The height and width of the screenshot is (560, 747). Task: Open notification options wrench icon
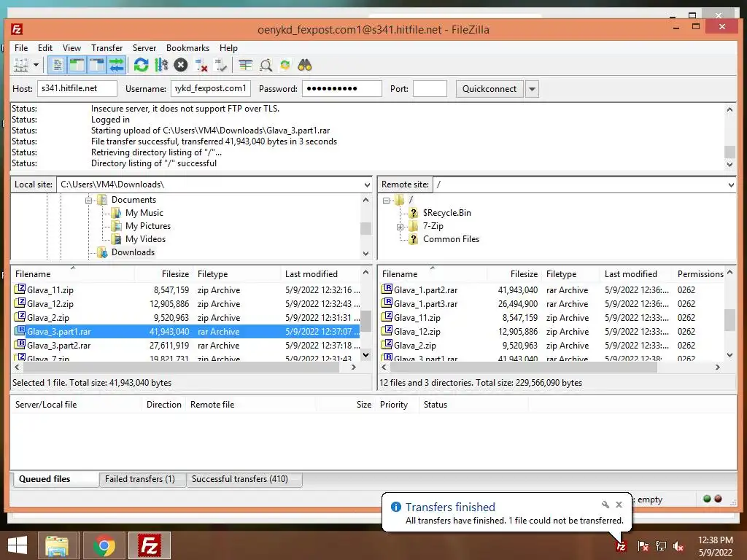tap(605, 505)
